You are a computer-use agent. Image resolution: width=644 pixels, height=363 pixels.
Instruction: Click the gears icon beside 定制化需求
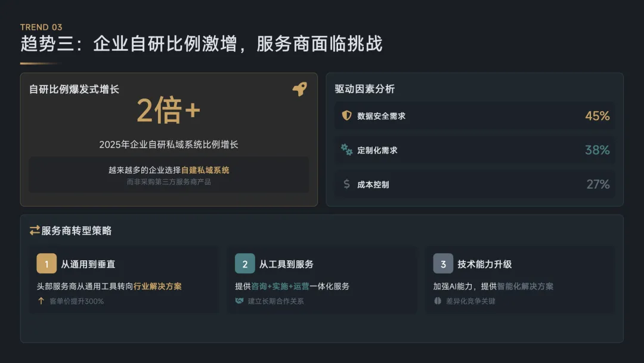346,150
